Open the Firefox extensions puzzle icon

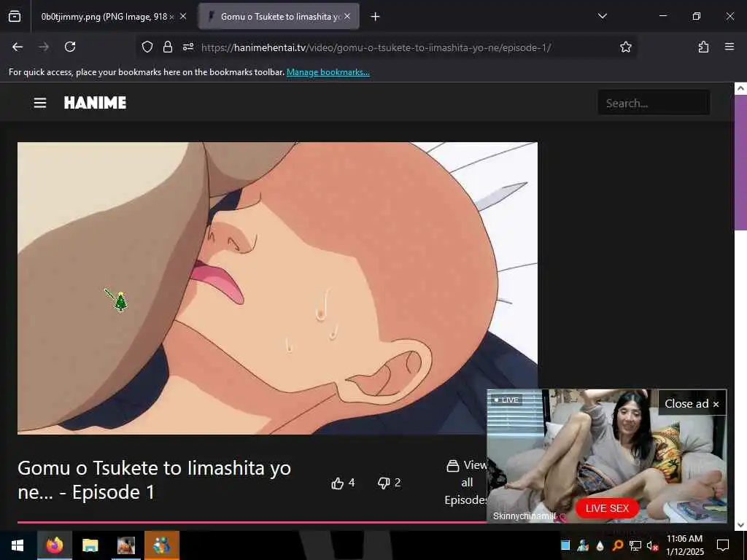pos(703,47)
